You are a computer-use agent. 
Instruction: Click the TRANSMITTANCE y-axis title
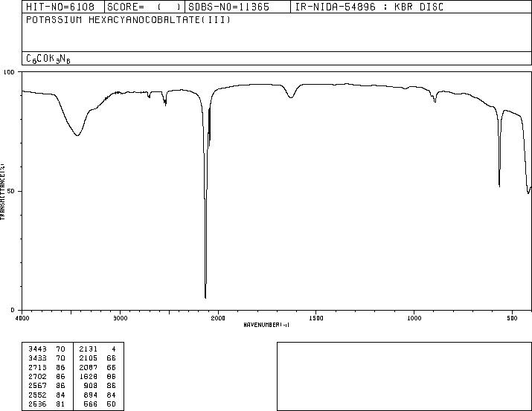[x=3, y=192]
